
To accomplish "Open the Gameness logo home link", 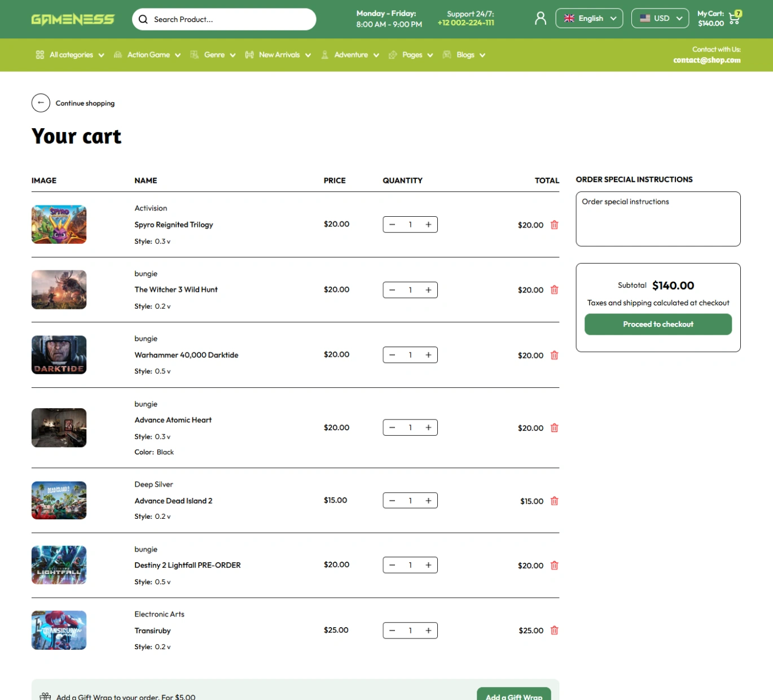I will click(73, 19).
